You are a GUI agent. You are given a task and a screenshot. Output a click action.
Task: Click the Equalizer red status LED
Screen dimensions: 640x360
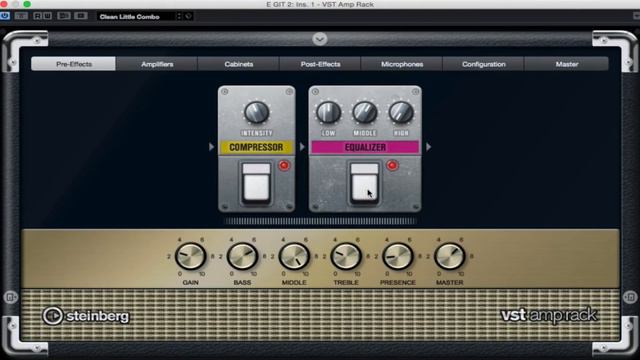pyautogui.click(x=392, y=165)
